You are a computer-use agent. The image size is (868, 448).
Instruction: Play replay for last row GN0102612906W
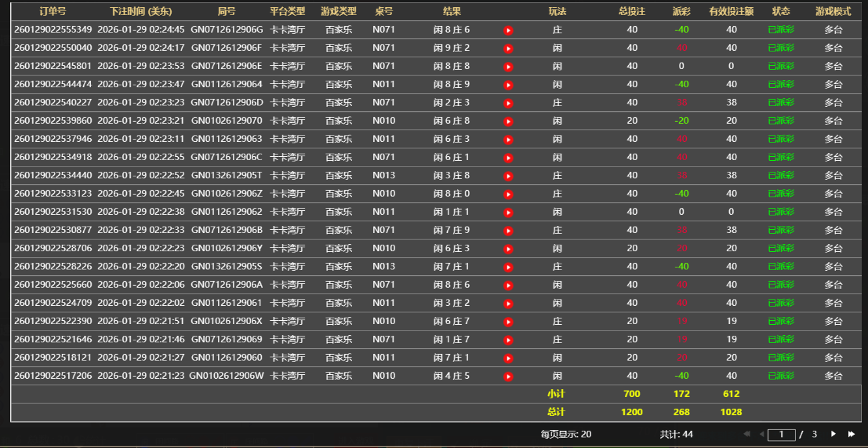508,377
